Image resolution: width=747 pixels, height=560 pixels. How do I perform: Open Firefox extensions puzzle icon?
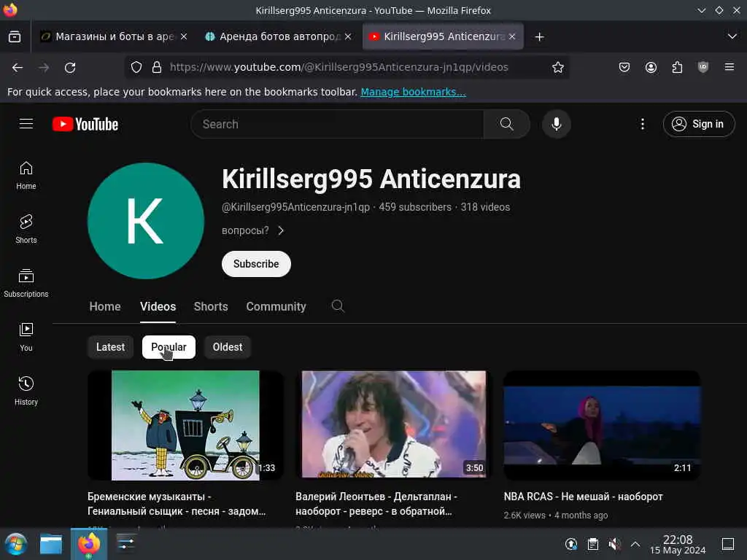click(677, 68)
